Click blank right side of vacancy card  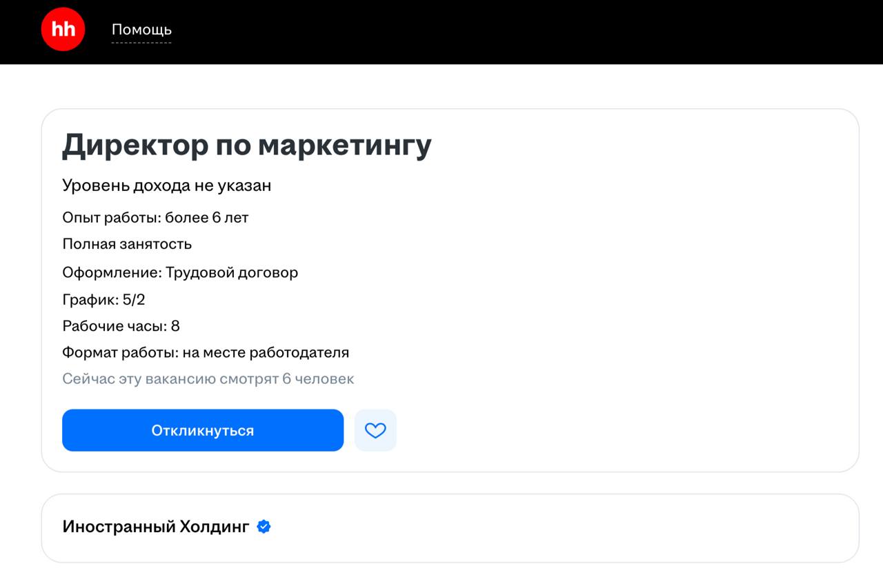point(655,290)
